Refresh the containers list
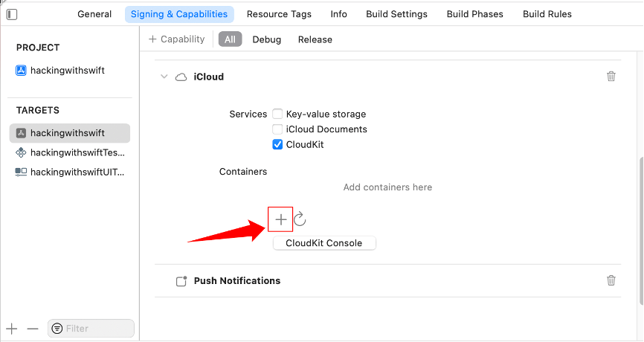Screen dimensions: 644x342 pyautogui.click(x=300, y=219)
